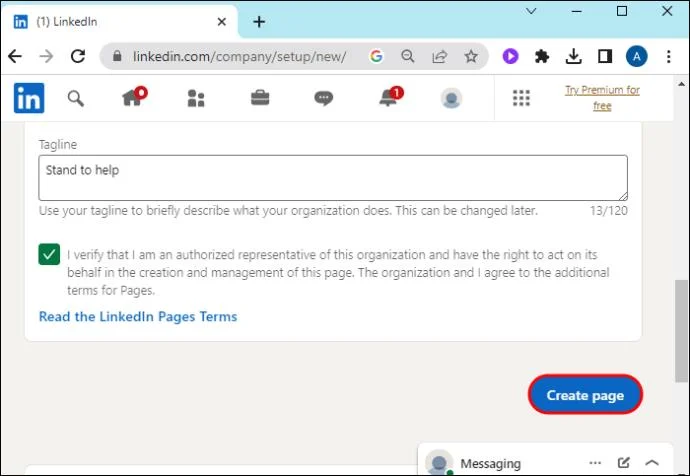Click the Create page button

point(585,395)
